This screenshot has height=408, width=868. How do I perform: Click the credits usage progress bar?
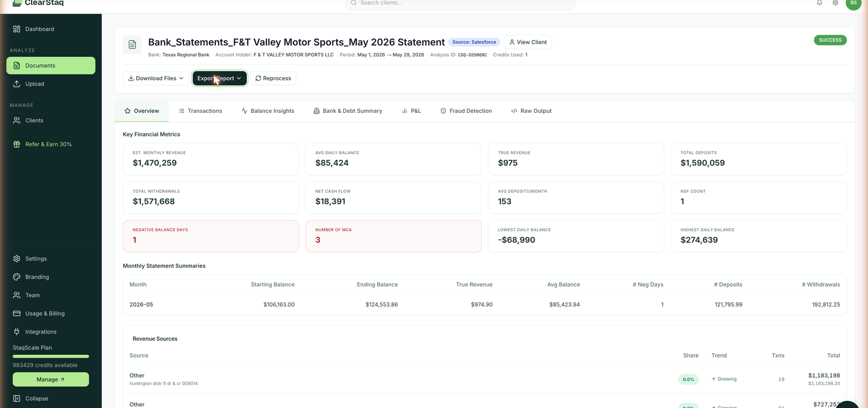click(50, 356)
